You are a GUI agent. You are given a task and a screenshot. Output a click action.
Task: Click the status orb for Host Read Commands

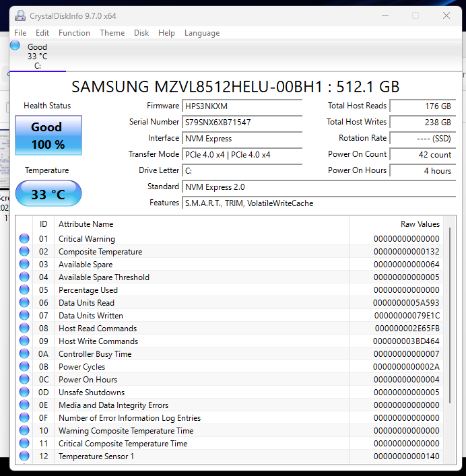[24, 328]
